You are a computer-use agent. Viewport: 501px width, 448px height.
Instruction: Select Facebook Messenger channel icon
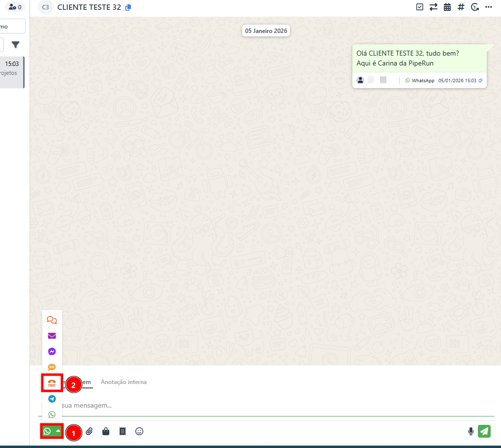52,352
